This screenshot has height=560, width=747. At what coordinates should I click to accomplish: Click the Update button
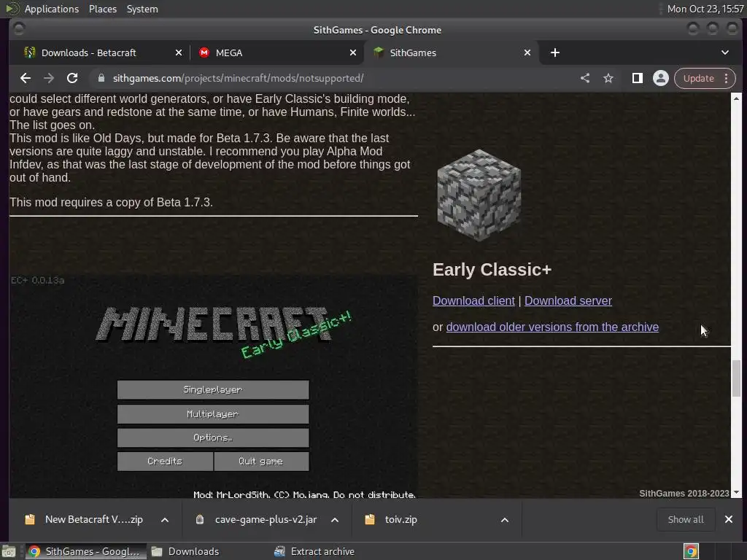point(698,78)
